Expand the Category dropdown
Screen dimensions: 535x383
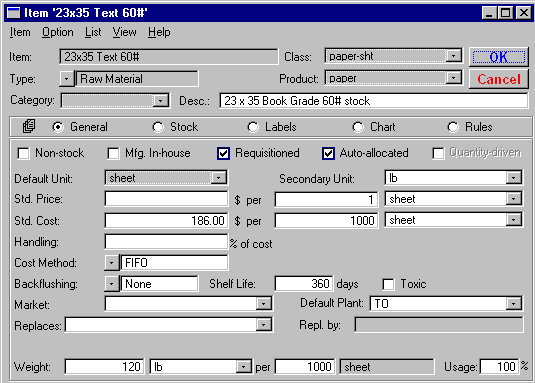(x=160, y=101)
